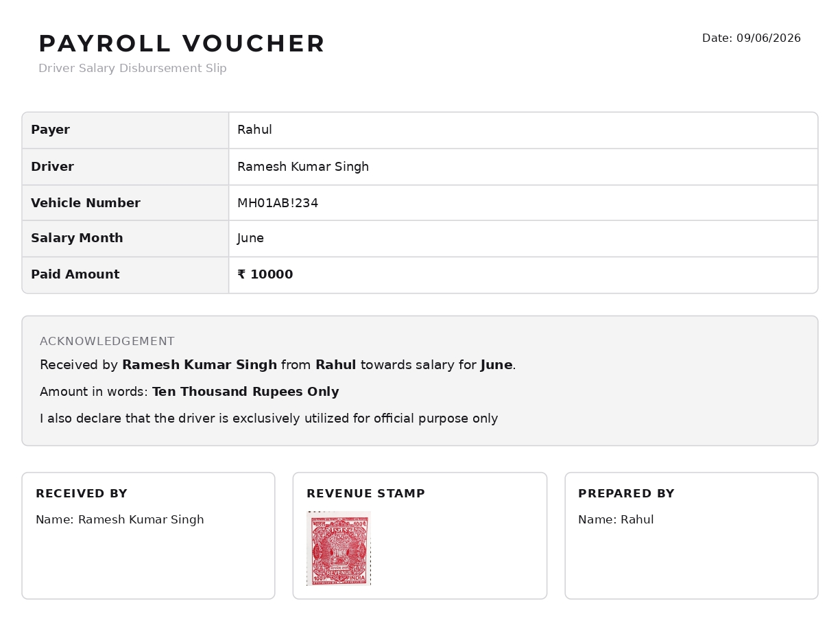Click the preparer Name: Rahul text

tap(616, 520)
